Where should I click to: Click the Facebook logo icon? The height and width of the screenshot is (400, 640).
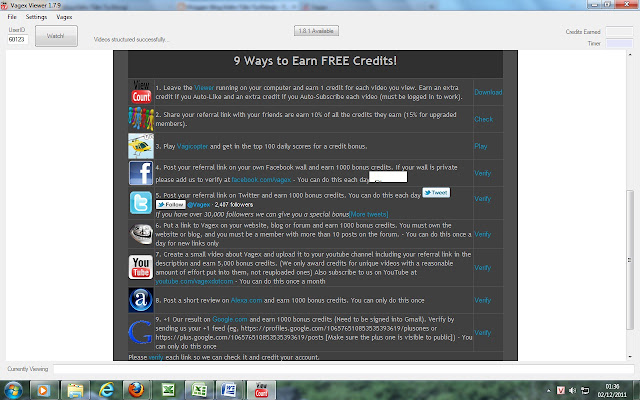click(141, 173)
